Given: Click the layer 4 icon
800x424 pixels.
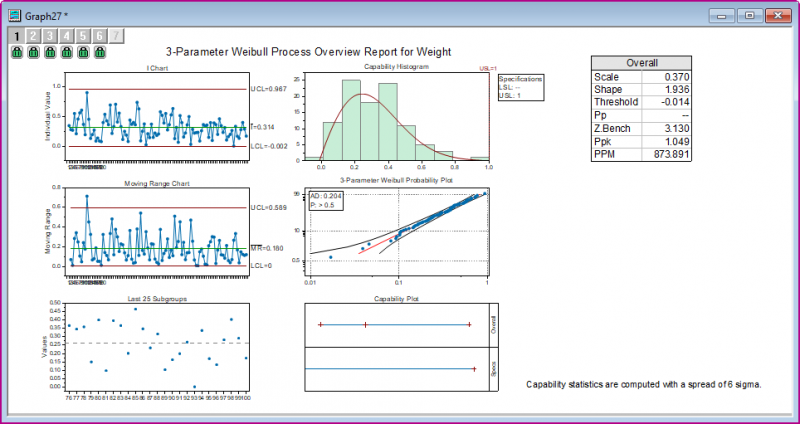Looking at the screenshot, I should click(67, 36).
